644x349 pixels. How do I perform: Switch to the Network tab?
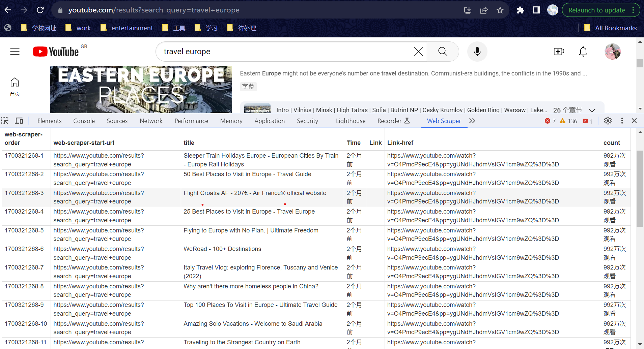(x=151, y=121)
